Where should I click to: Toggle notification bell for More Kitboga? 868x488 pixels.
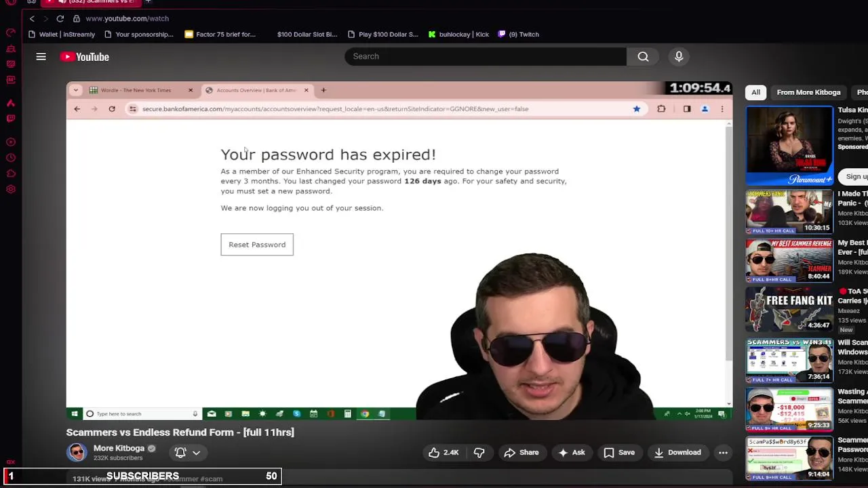click(x=180, y=452)
